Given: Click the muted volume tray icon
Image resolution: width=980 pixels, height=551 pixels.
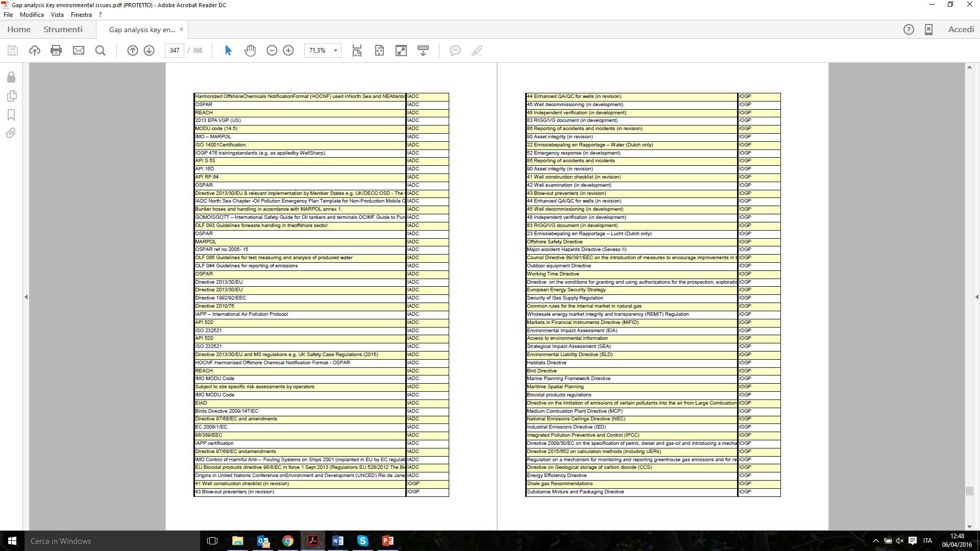Looking at the screenshot, I should 900,541.
